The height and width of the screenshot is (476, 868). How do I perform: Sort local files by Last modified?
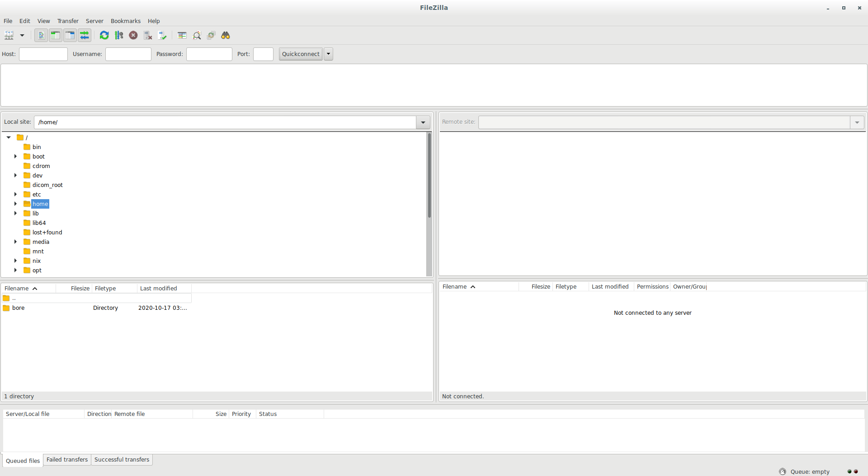(x=159, y=288)
